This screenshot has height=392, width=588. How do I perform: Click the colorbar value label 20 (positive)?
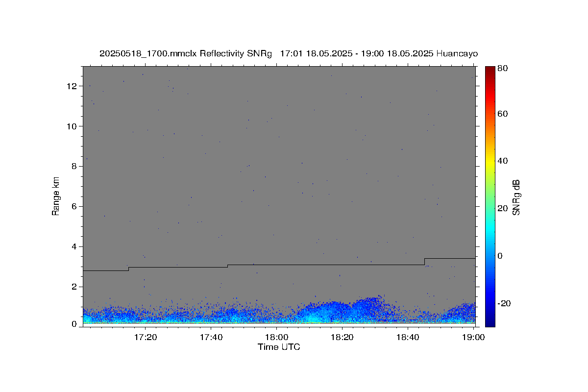coord(503,208)
